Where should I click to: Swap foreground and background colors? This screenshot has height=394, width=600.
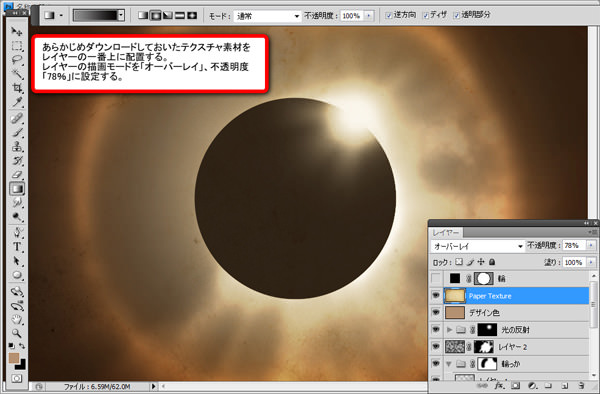tap(22, 346)
